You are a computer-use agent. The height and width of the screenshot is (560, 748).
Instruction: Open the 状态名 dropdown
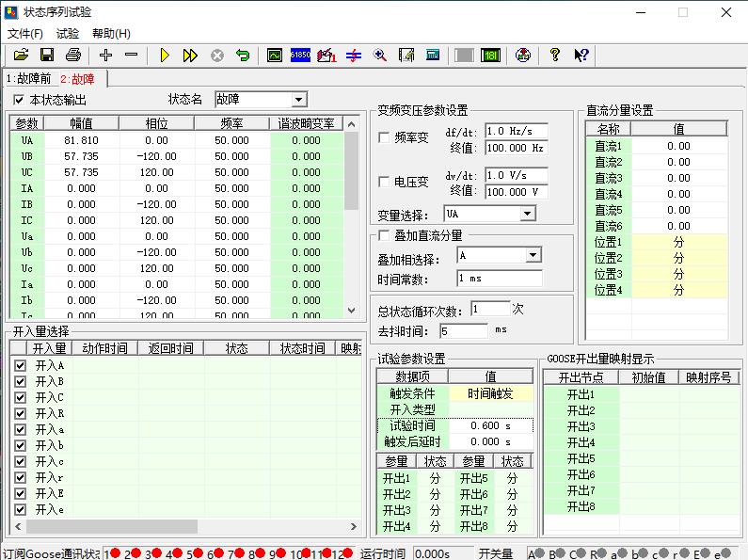tap(299, 100)
